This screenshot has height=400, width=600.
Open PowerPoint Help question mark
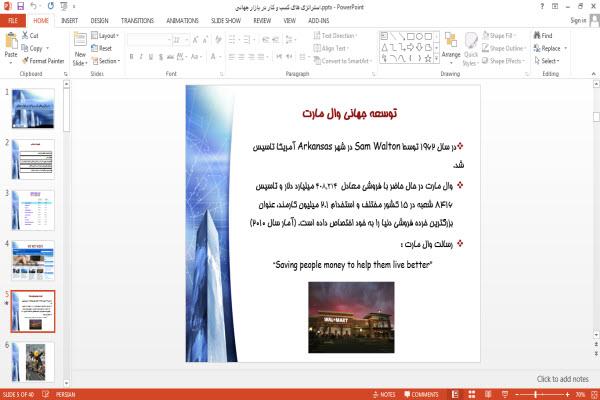click(x=542, y=7)
